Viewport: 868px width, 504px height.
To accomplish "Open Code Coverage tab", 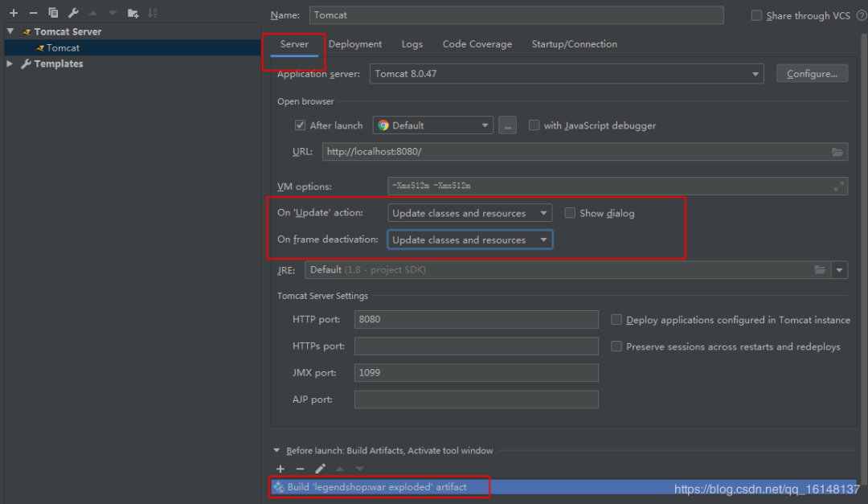I will pos(477,43).
